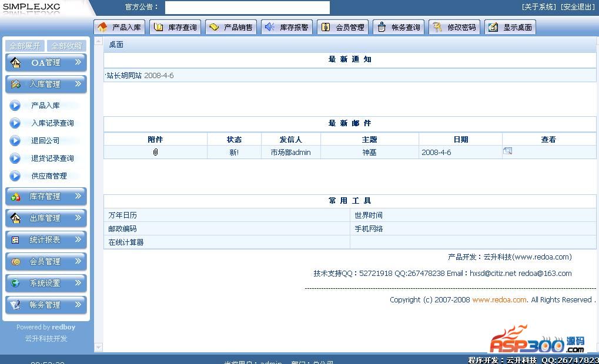Click the blue arrow icon beside 供应商管理
The width and height of the screenshot is (599, 364).
(x=15, y=176)
